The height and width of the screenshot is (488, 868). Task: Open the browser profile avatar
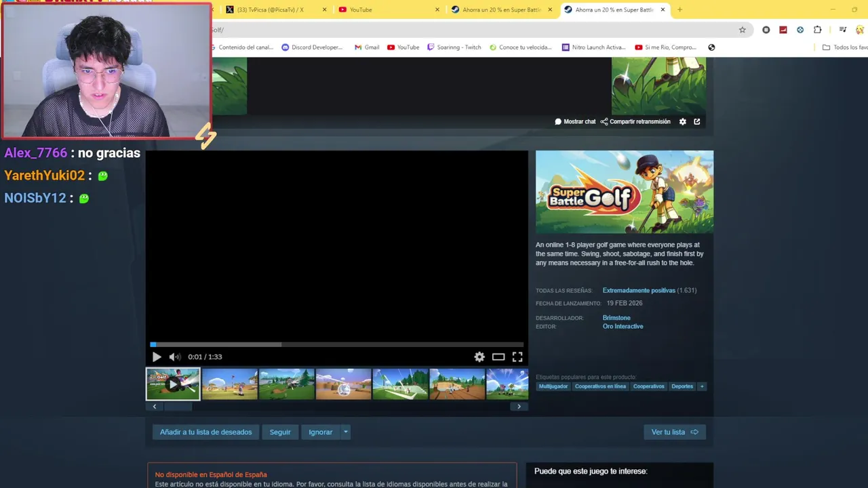point(861,30)
